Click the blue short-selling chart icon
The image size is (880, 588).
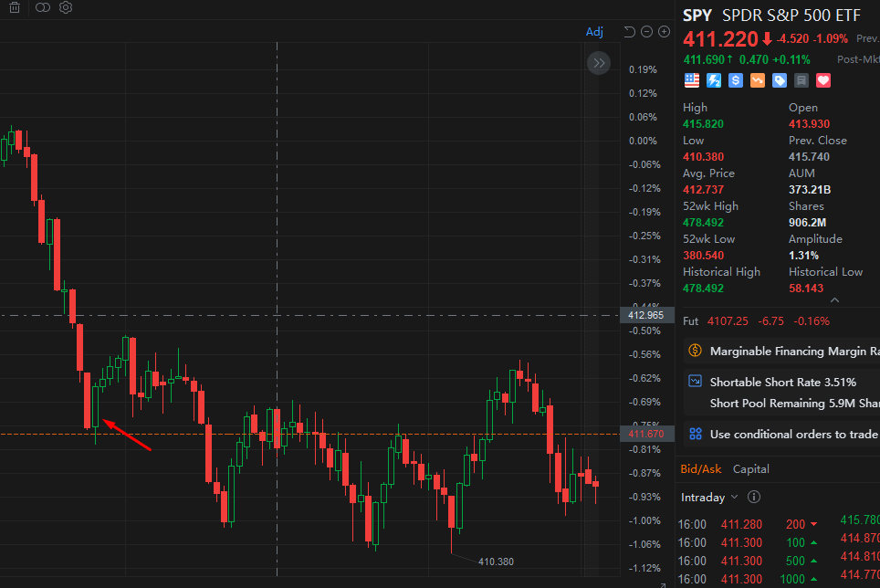(695, 382)
